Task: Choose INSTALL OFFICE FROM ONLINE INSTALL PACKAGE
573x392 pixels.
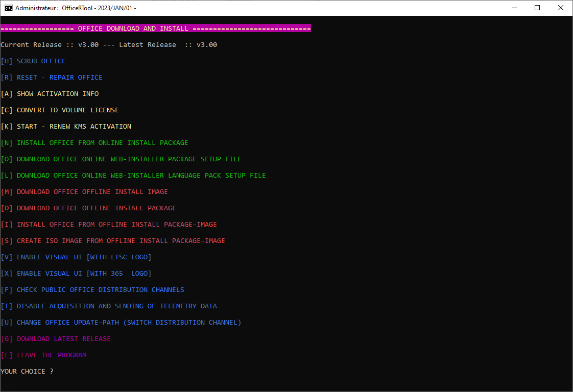Action: pos(94,143)
